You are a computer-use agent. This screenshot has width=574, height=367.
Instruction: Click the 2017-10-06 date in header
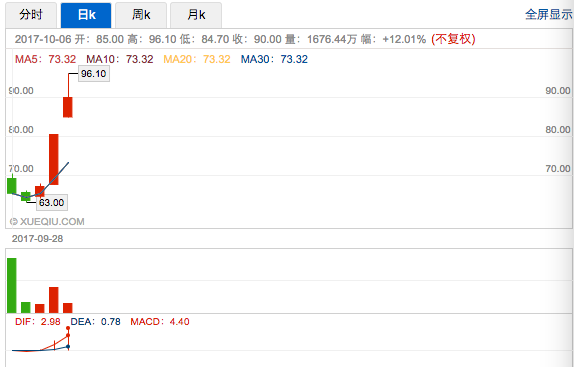(43, 39)
